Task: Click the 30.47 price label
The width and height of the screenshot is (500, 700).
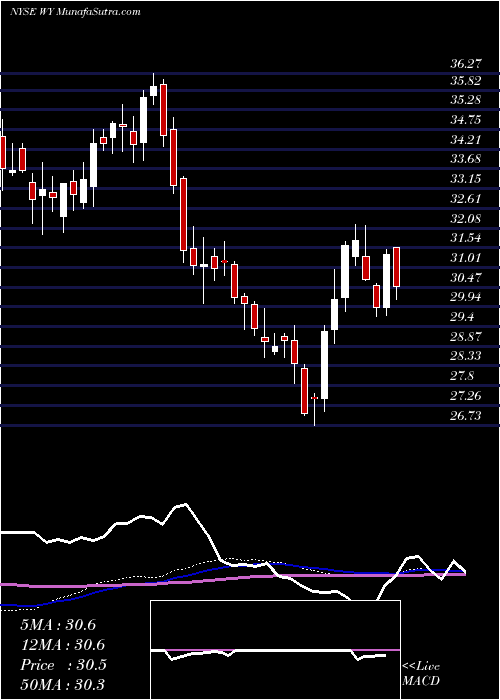Action: (466, 278)
